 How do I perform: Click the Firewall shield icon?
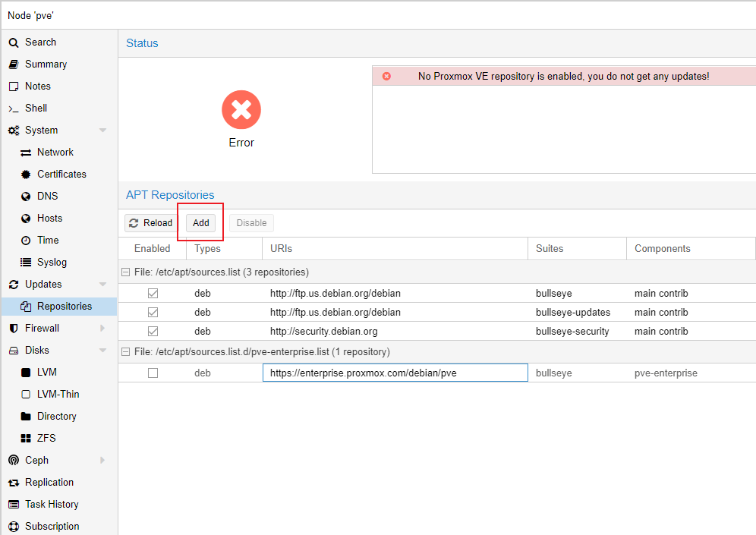pos(14,329)
